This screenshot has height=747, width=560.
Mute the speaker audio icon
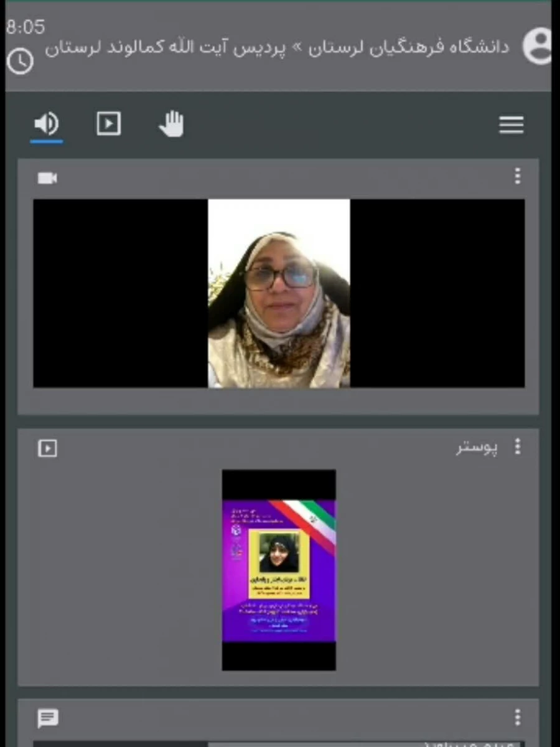tap(47, 125)
